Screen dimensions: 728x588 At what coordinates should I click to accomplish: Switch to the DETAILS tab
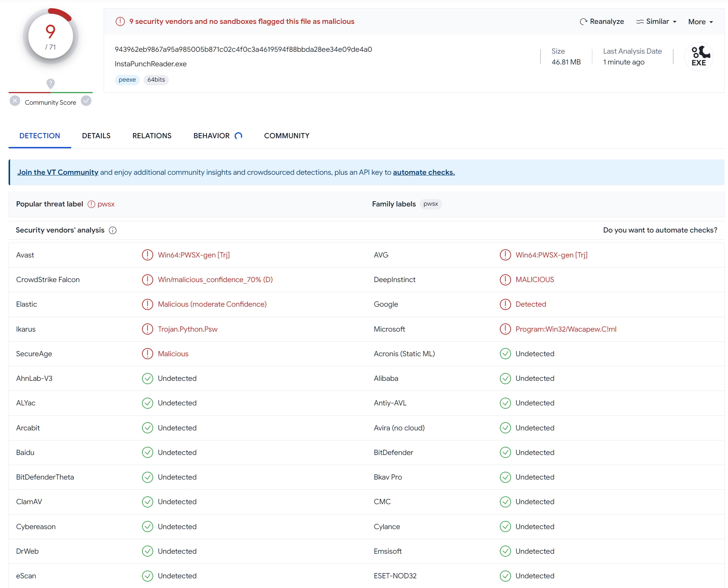tap(96, 136)
